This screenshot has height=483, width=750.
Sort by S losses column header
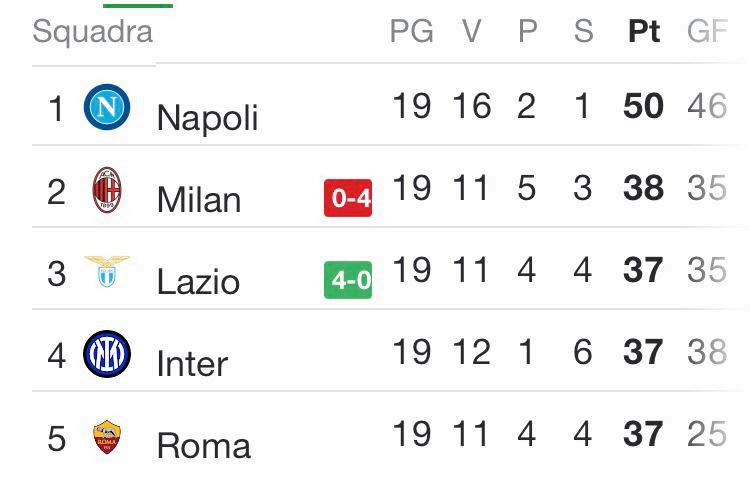[x=584, y=32]
